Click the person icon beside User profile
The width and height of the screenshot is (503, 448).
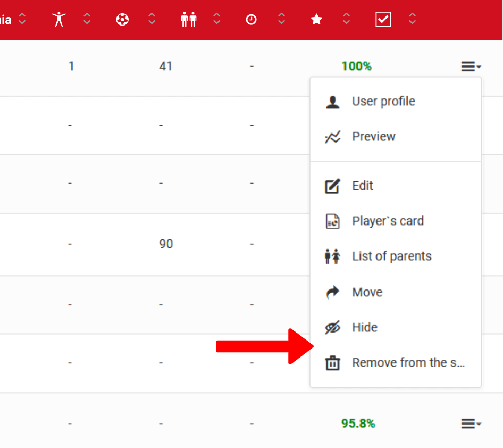click(332, 101)
